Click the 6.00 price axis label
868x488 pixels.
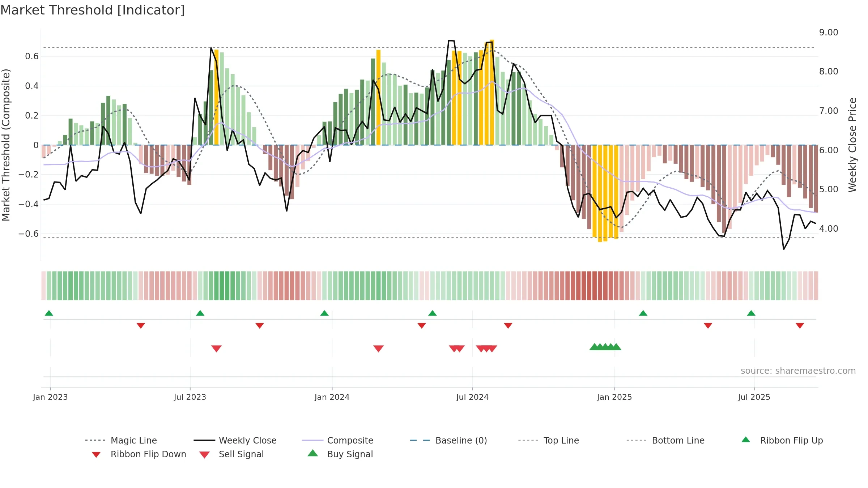coord(829,150)
